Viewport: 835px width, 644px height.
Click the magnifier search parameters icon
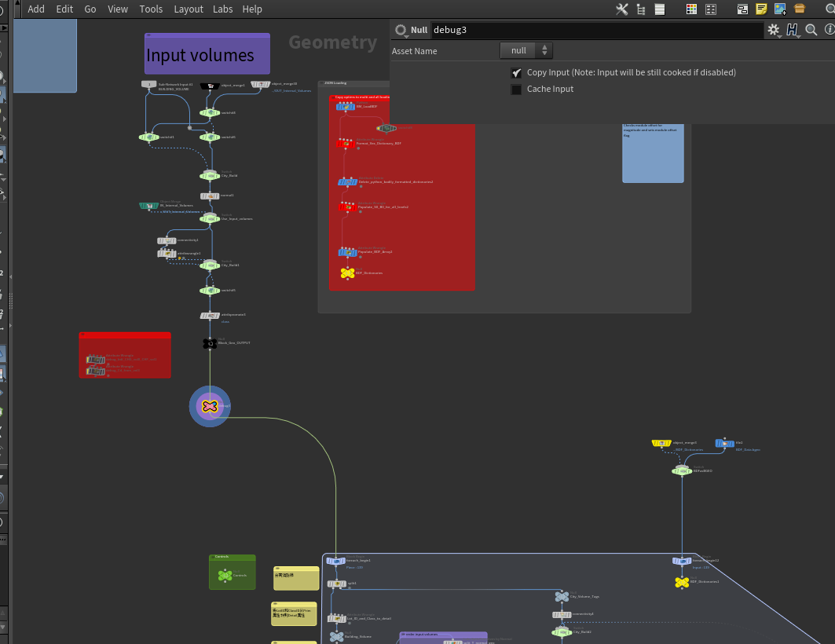[x=811, y=30]
